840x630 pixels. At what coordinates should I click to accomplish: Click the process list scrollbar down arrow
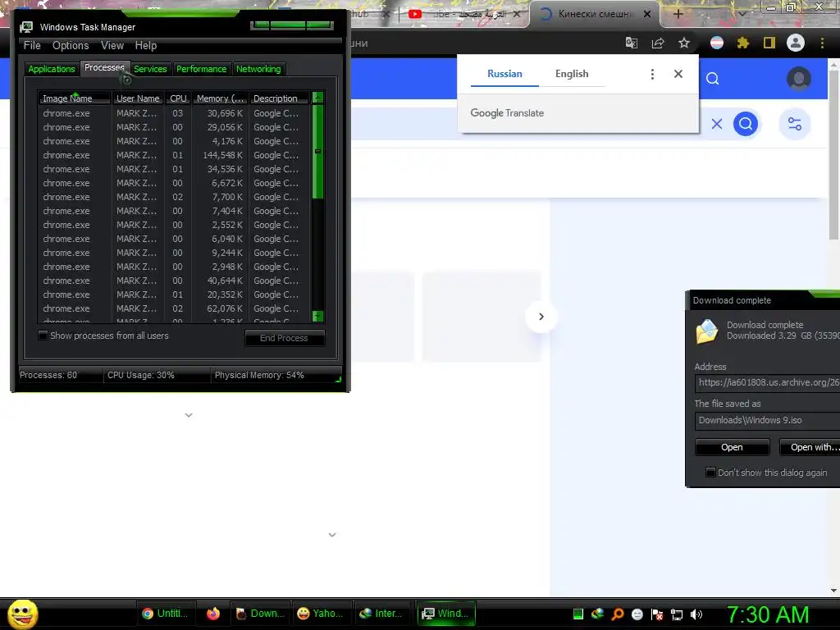[317, 316]
